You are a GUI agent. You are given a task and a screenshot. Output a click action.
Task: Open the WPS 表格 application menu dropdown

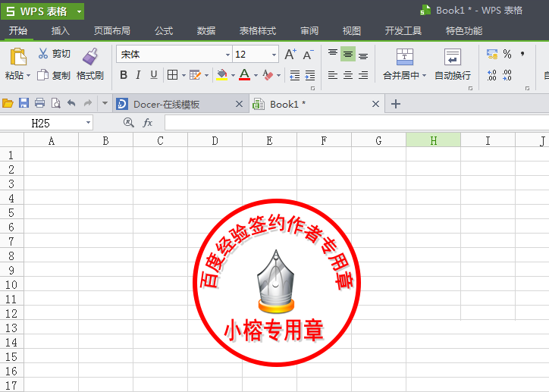79,11
